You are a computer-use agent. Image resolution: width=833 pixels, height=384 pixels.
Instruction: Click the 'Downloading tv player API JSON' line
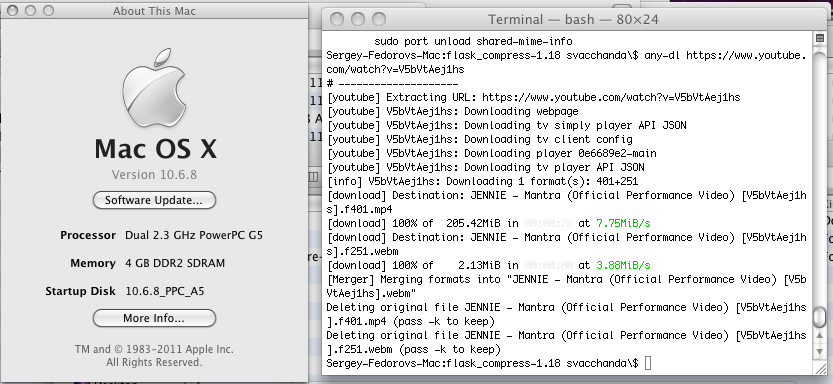point(485,167)
